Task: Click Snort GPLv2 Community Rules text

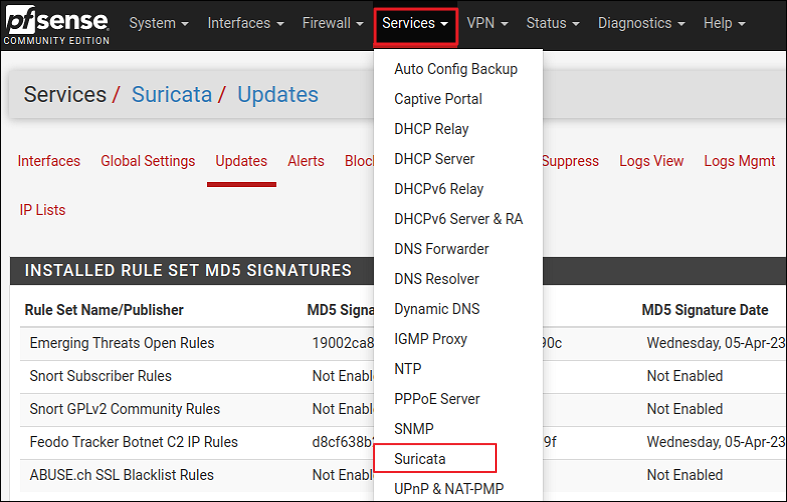Action: coord(124,409)
